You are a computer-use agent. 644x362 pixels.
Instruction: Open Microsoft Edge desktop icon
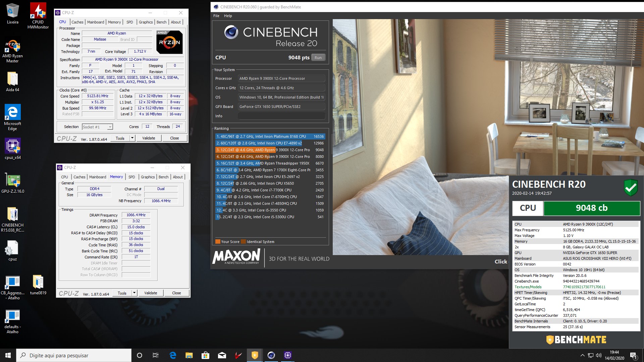point(12,117)
